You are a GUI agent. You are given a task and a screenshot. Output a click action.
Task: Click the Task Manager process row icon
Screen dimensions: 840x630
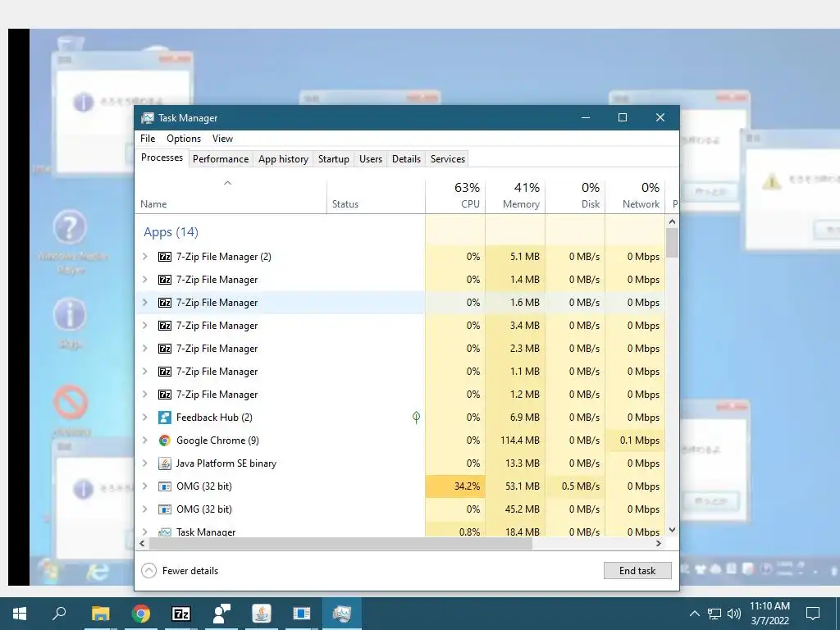(164, 532)
